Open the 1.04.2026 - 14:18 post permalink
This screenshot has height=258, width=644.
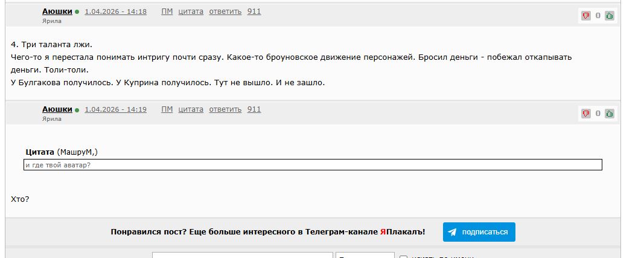115,11
